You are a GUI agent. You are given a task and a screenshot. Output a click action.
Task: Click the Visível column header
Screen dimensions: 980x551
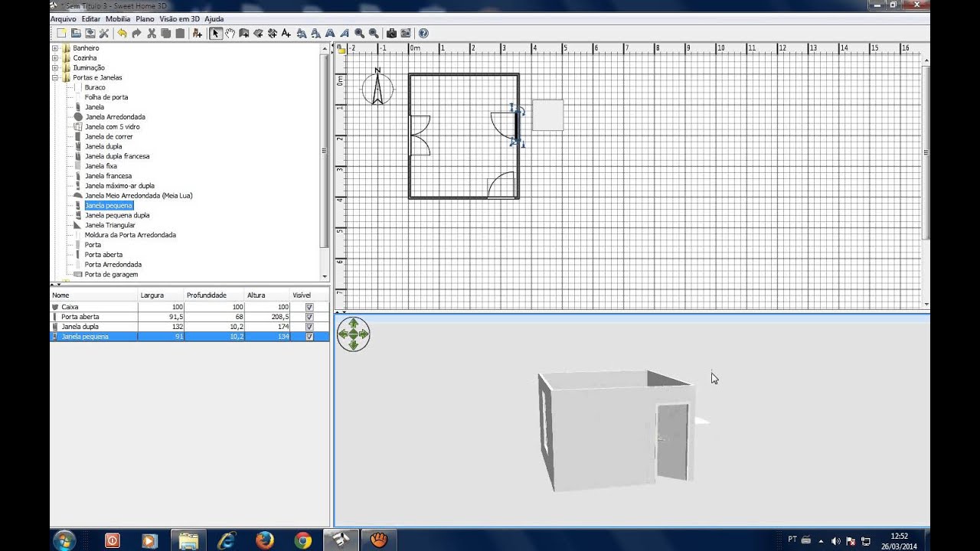click(309, 295)
